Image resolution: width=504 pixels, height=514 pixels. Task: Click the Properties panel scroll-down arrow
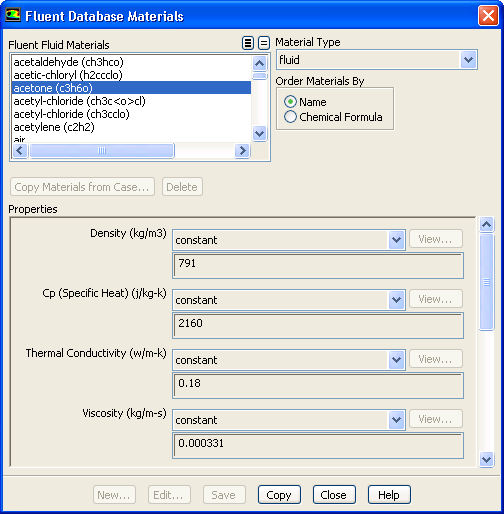486,460
